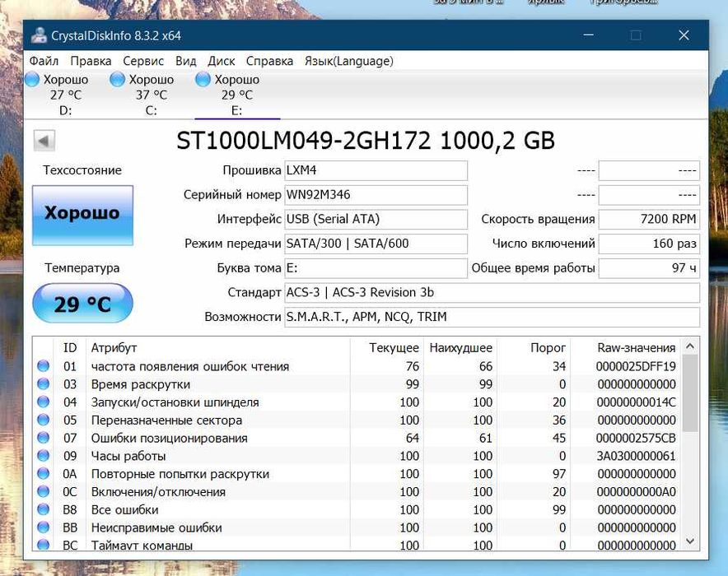
Task: Click the Порог column header
Action: coord(534,348)
